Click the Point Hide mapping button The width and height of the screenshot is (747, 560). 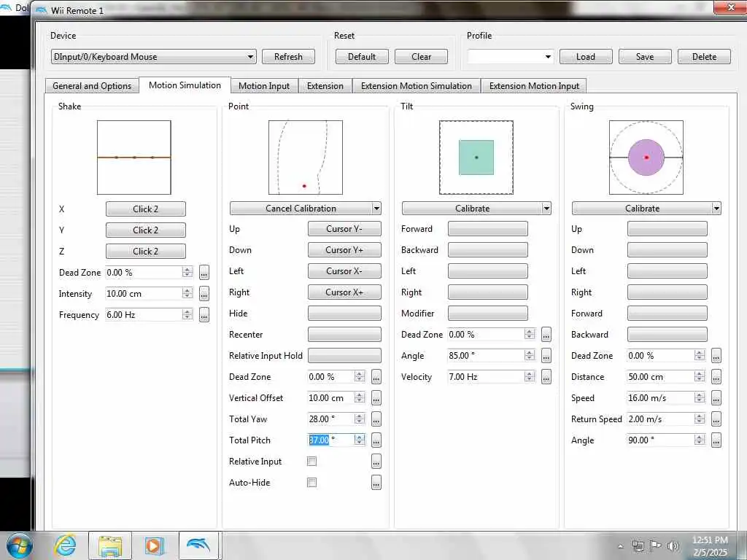coord(344,314)
